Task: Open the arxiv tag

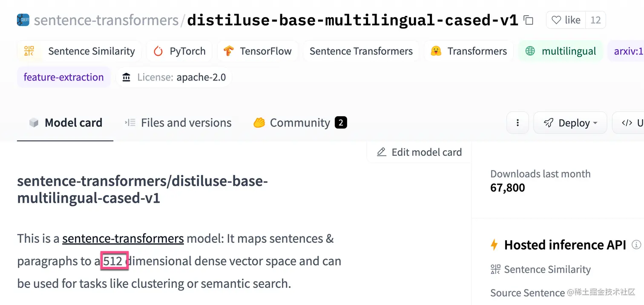Action: point(626,51)
